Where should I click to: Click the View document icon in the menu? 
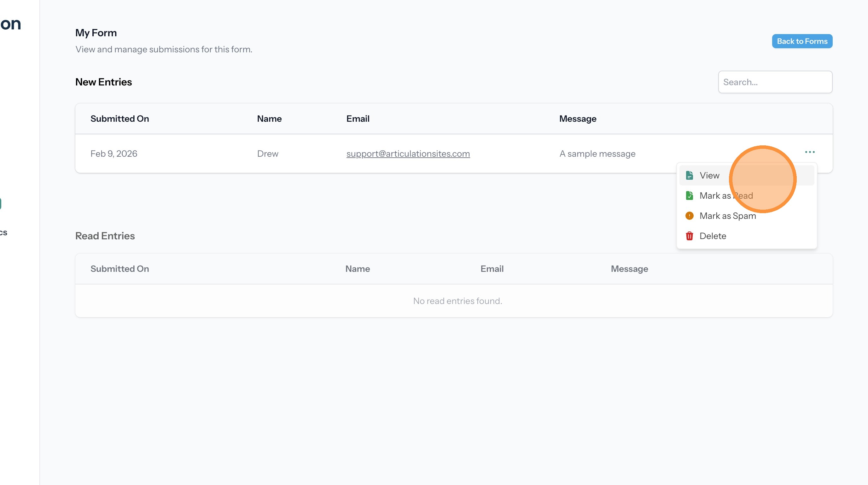[689, 175]
